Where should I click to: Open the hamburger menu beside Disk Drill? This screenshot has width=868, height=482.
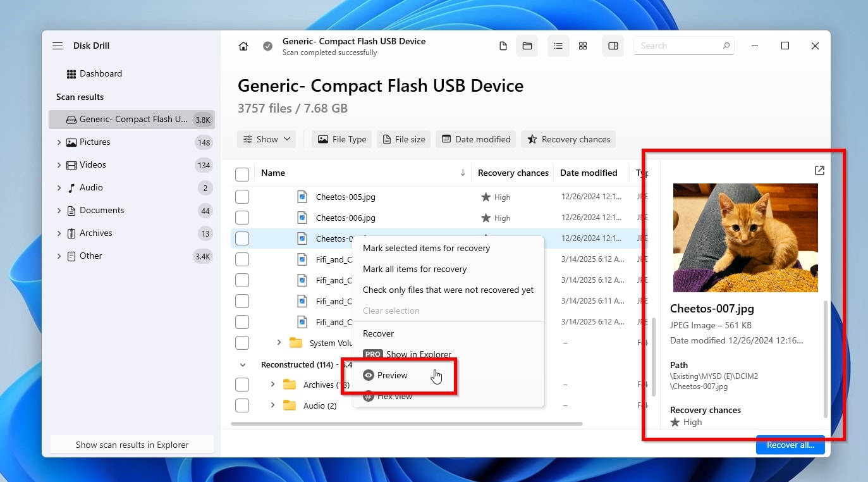pos(58,46)
